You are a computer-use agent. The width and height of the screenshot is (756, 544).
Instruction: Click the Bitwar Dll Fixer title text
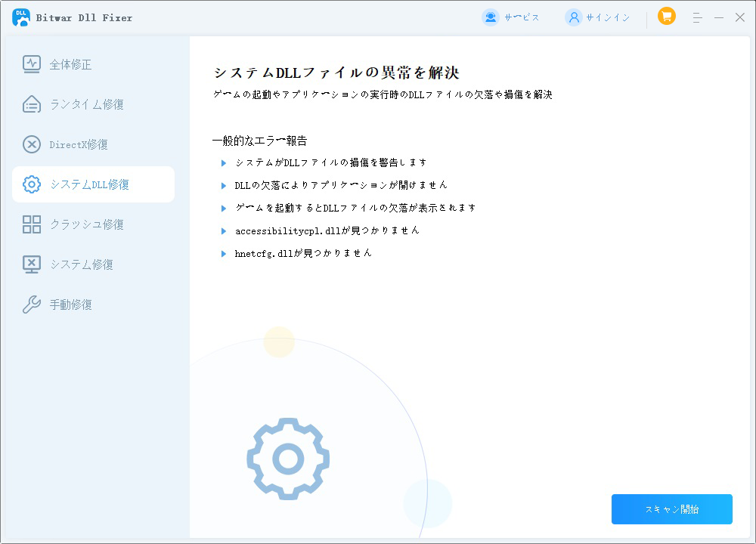84,18
